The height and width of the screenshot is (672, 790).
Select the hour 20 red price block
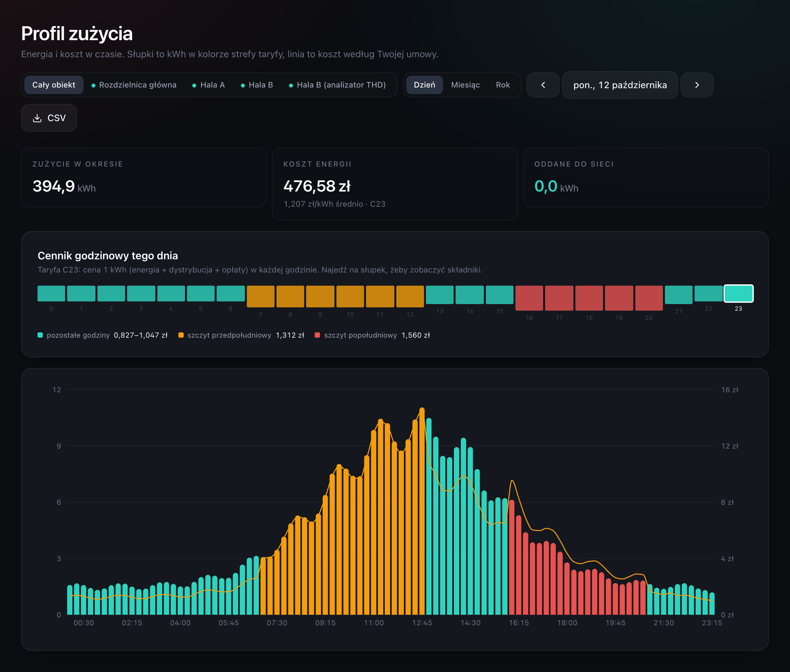pyautogui.click(x=649, y=298)
